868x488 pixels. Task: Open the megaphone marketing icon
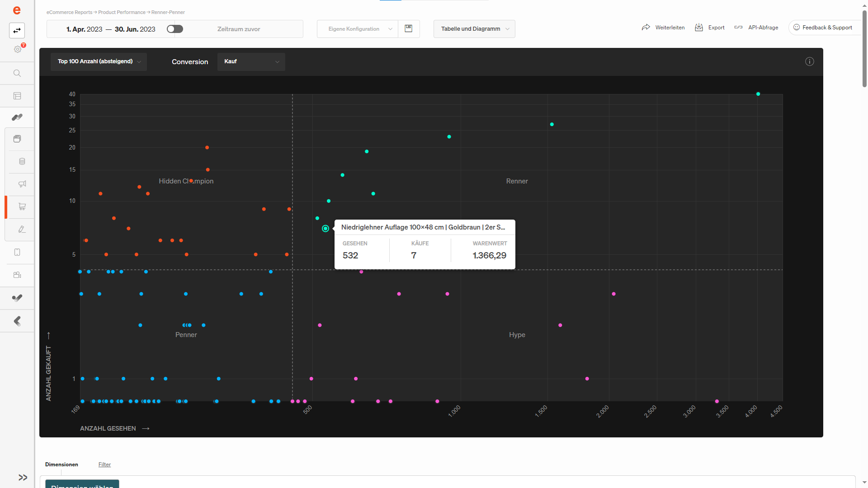pyautogui.click(x=22, y=184)
